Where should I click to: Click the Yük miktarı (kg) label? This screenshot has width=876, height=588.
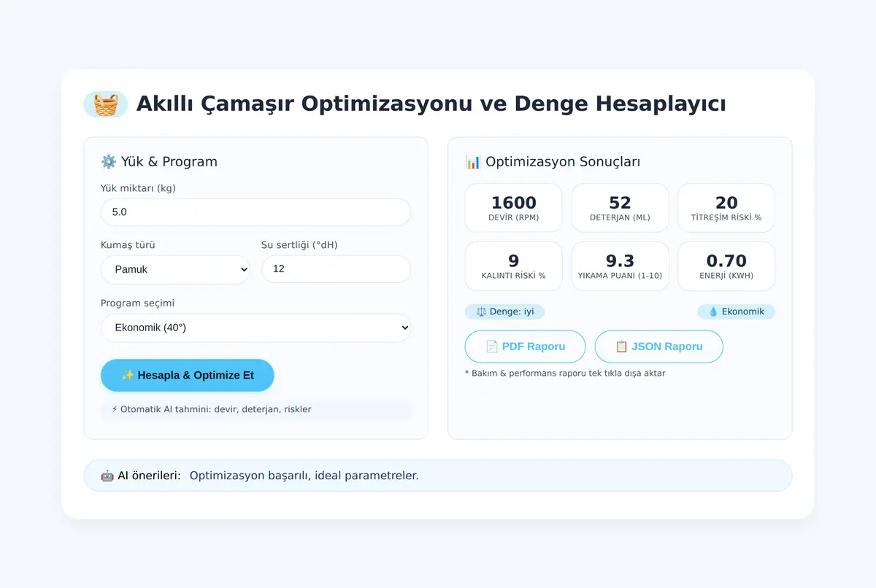pyautogui.click(x=138, y=188)
